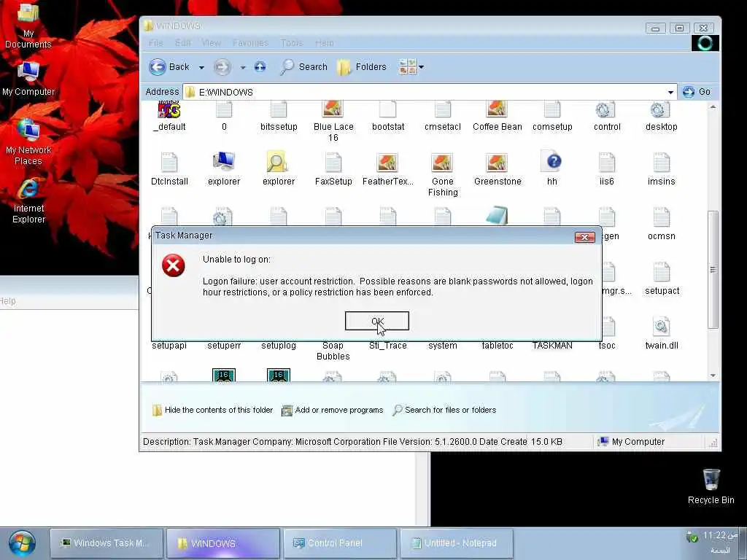This screenshot has height=560, width=747.
Task: Select the TASKMAN file label
Action: [x=552, y=346]
